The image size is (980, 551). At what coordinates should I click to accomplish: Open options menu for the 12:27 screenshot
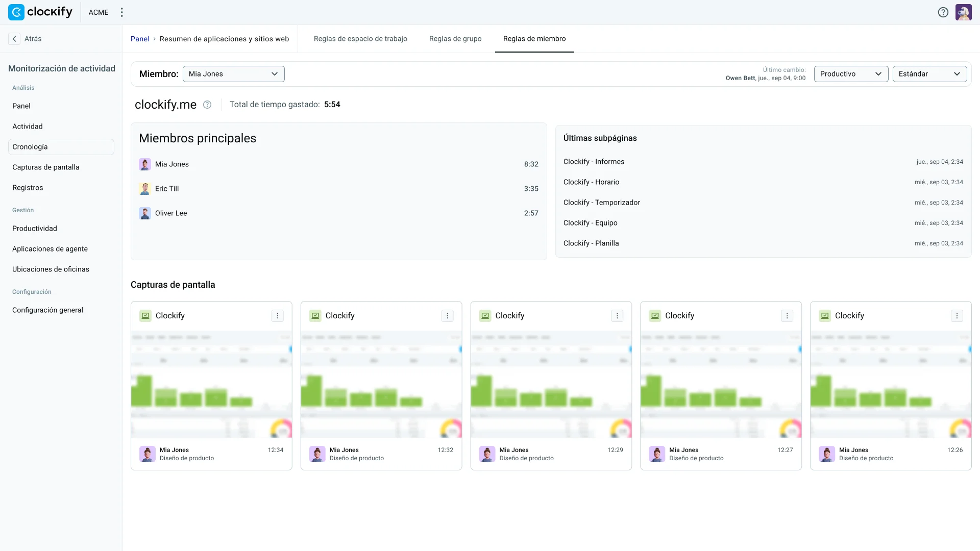787,316
